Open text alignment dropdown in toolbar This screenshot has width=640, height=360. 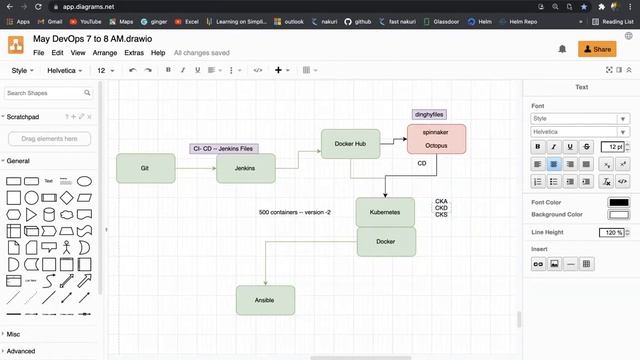215,70
